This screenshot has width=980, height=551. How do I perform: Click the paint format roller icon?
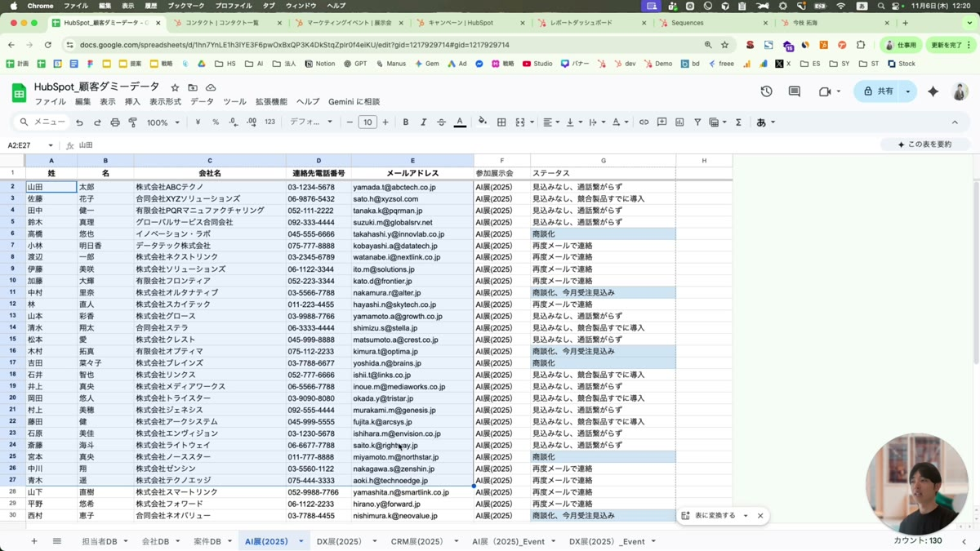click(x=133, y=122)
